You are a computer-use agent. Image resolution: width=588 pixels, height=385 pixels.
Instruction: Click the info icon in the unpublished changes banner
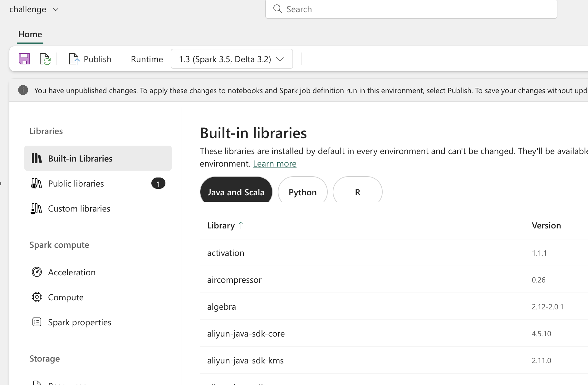point(23,90)
